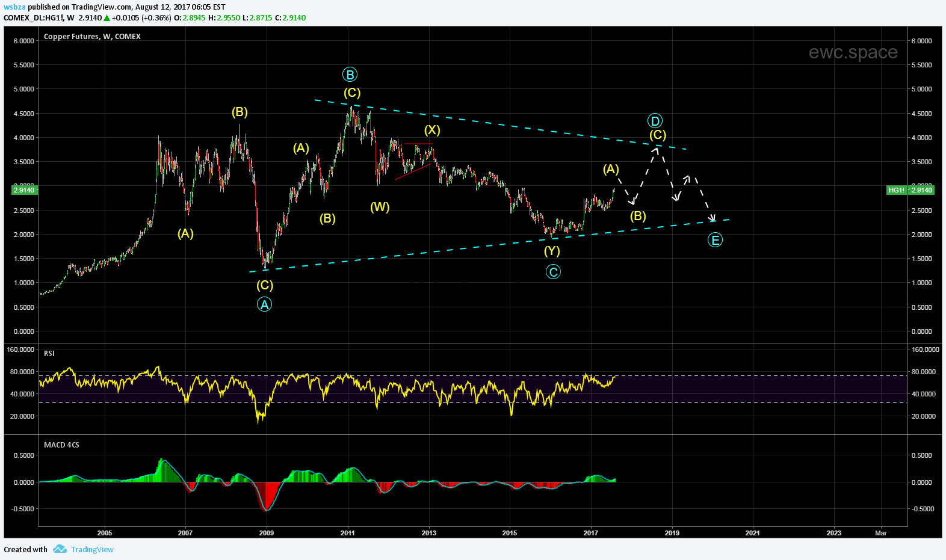Select the circled cyan A wave label
This screenshot has height=560, width=946.
[x=264, y=304]
